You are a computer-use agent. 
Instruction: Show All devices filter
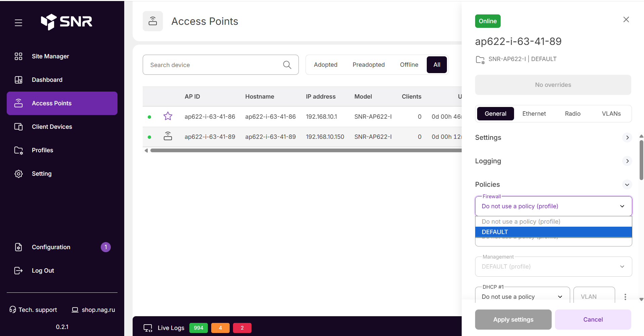[x=436, y=65]
